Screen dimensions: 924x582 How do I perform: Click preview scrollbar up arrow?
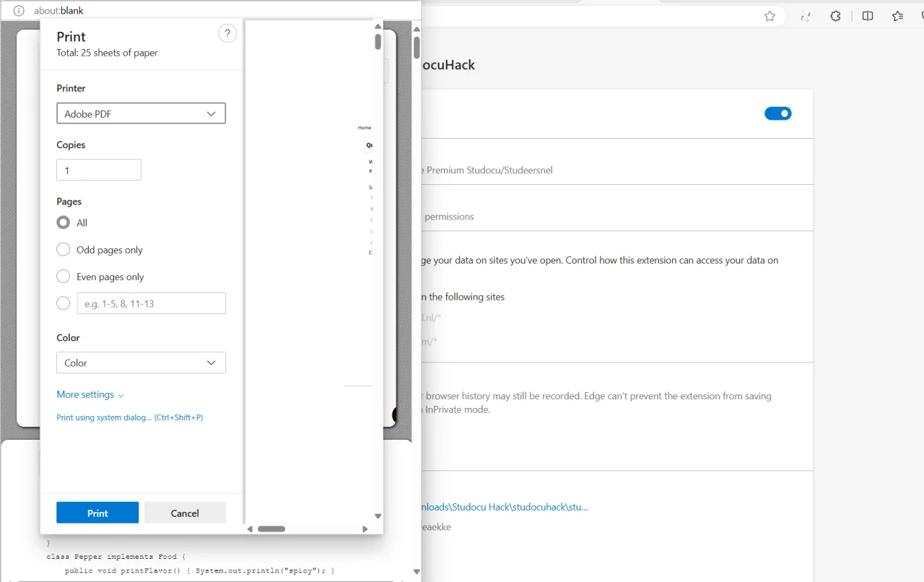point(378,27)
